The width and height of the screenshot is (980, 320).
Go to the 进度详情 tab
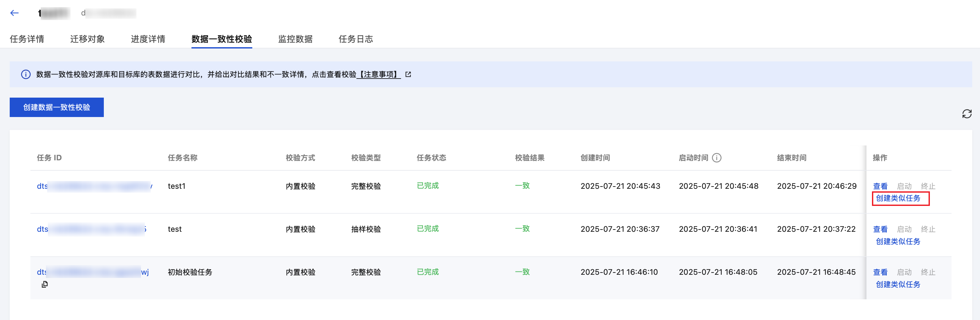click(x=148, y=39)
